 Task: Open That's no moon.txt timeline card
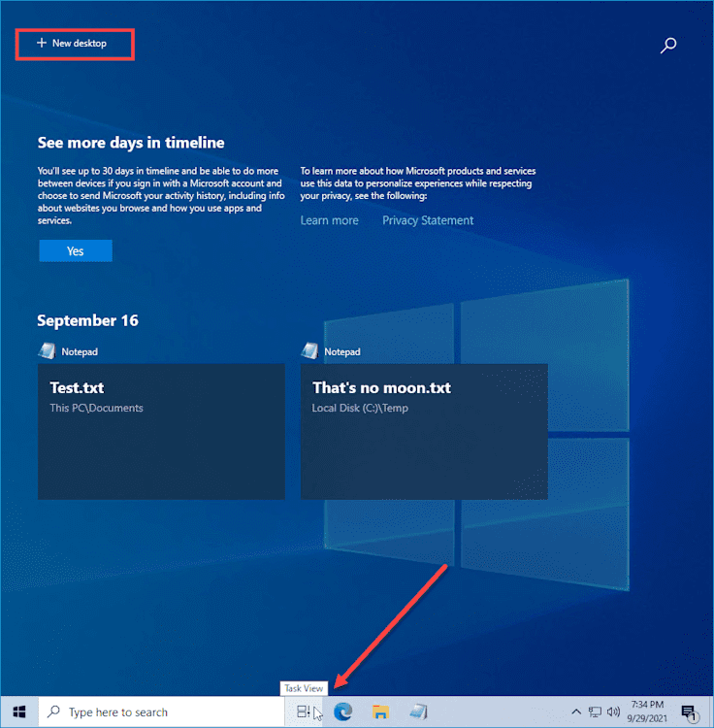[x=424, y=432]
